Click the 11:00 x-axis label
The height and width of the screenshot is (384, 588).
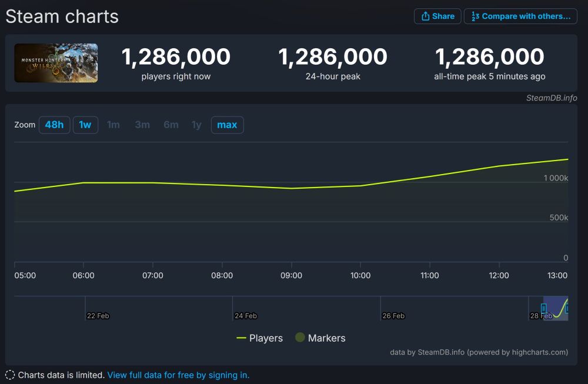click(430, 275)
